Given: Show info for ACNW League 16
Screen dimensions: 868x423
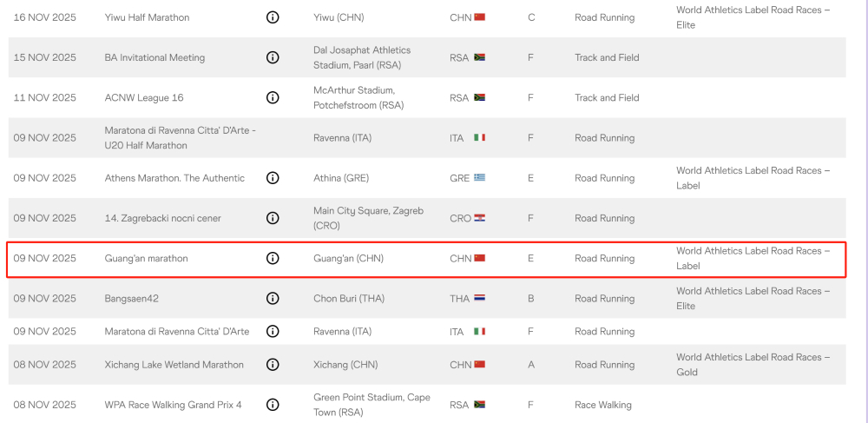Looking at the screenshot, I should (273, 97).
